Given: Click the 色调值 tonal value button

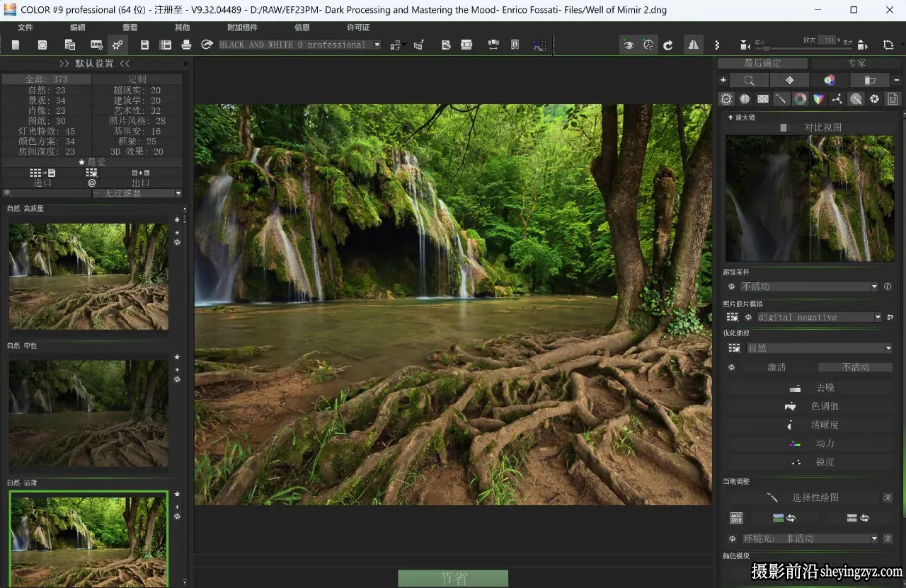Looking at the screenshot, I should 810,406.
